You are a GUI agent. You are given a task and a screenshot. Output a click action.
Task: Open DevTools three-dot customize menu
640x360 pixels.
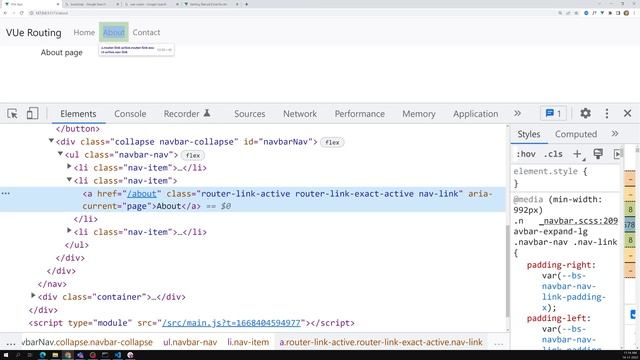tap(607, 113)
